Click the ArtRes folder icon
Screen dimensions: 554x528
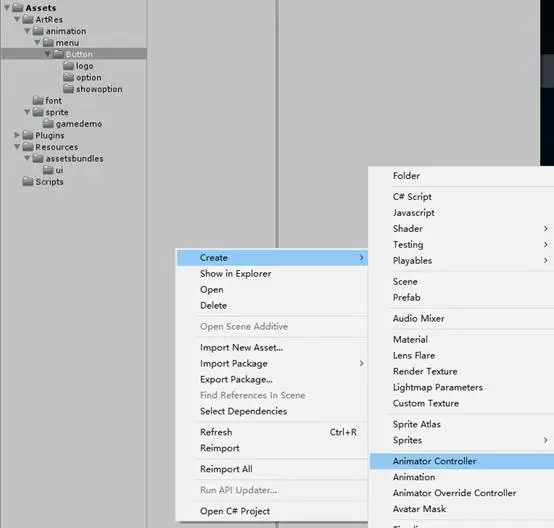pos(28,19)
